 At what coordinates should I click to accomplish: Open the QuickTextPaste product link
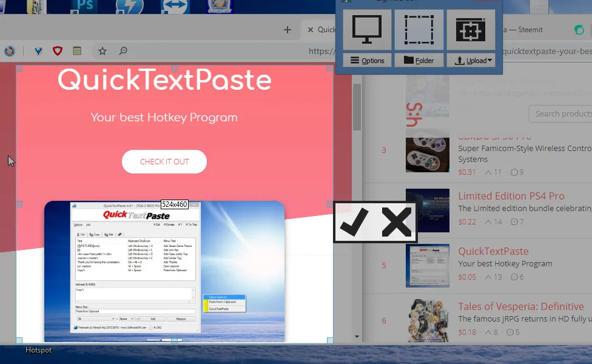click(493, 251)
